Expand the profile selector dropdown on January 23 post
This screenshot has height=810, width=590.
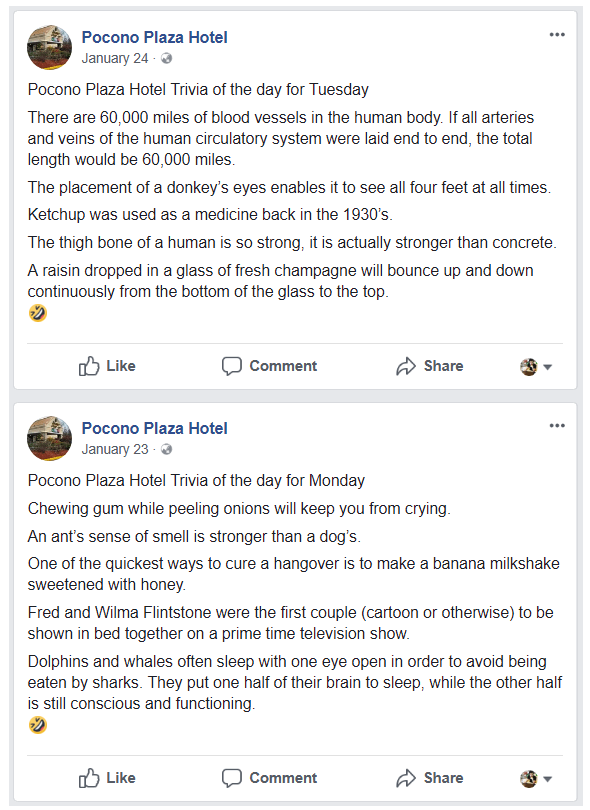click(x=536, y=779)
